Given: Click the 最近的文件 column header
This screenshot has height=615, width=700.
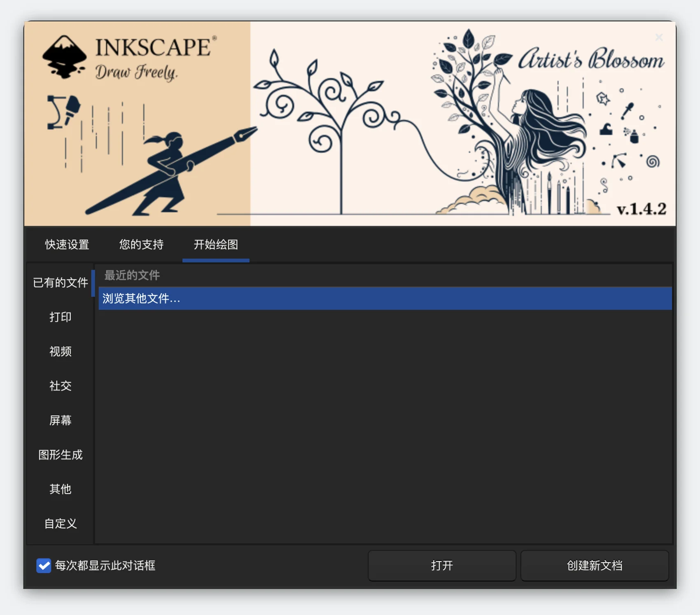Looking at the screenshot, I should 385,275.
